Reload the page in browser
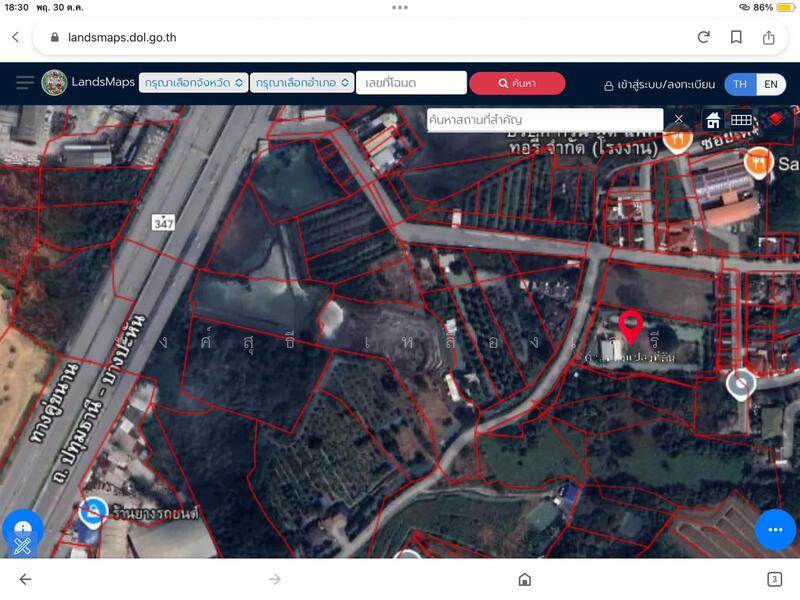 (x=703, y=37)
